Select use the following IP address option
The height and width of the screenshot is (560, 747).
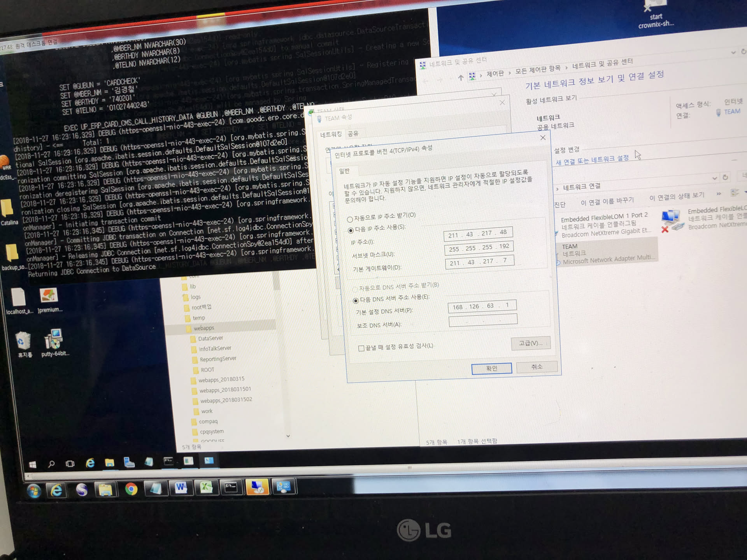coord(351,230)
